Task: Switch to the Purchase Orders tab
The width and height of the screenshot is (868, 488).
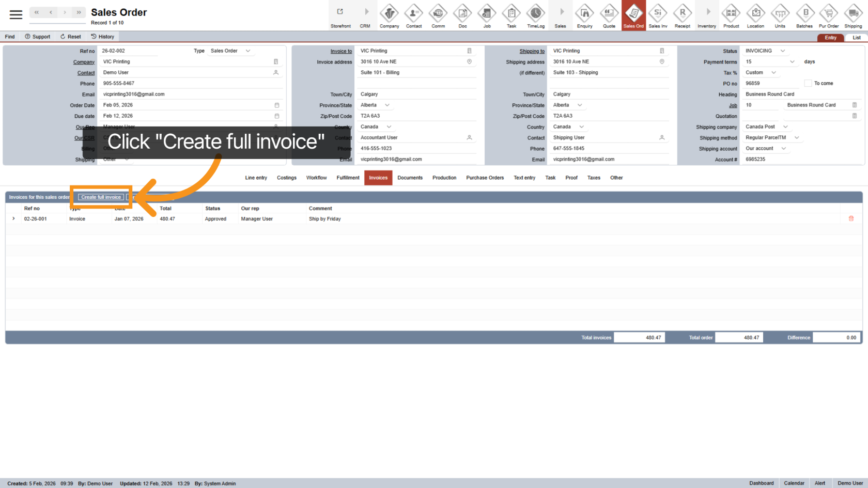Action: 485,178
